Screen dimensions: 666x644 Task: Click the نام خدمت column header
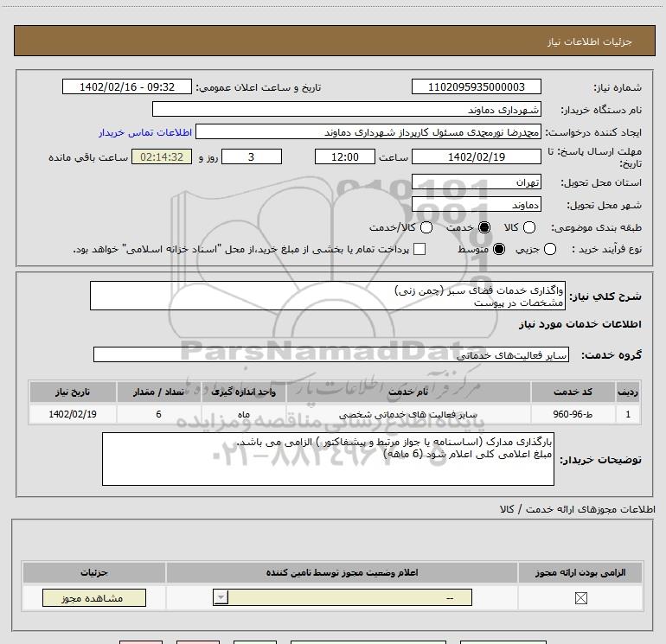coord(408,392)
